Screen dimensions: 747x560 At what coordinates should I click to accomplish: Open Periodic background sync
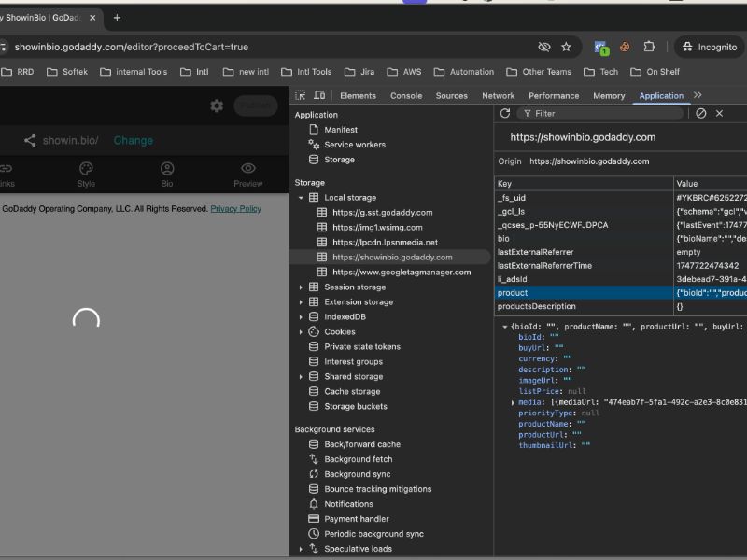[x=373, y=534]
